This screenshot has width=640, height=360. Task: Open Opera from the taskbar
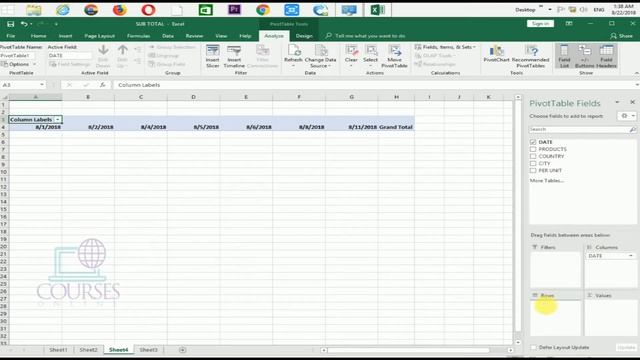[148, 10]
